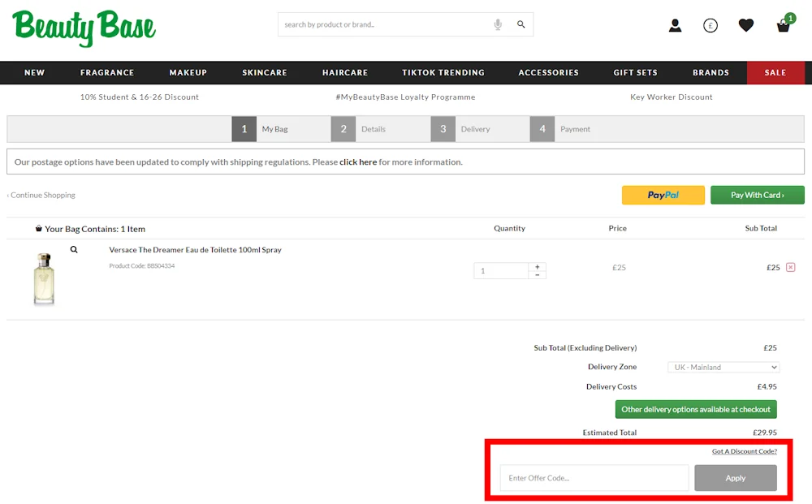
Task: Click the Estimated Total £29.95 value
Action: [765, 433]
